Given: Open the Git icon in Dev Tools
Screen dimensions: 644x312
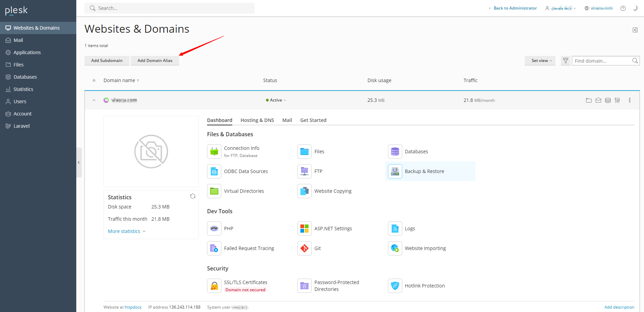Looking at the screenshot, I should (304, 248).
